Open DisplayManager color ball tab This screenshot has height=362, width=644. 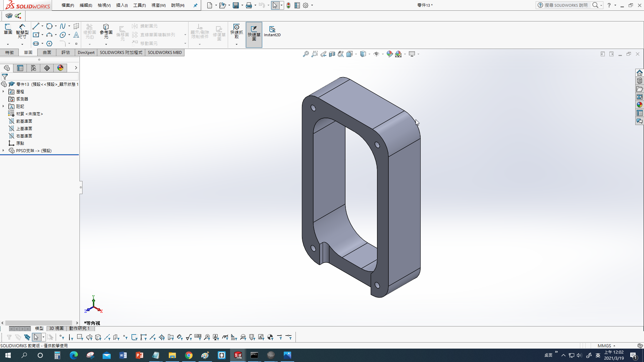[x=60, y=68]
